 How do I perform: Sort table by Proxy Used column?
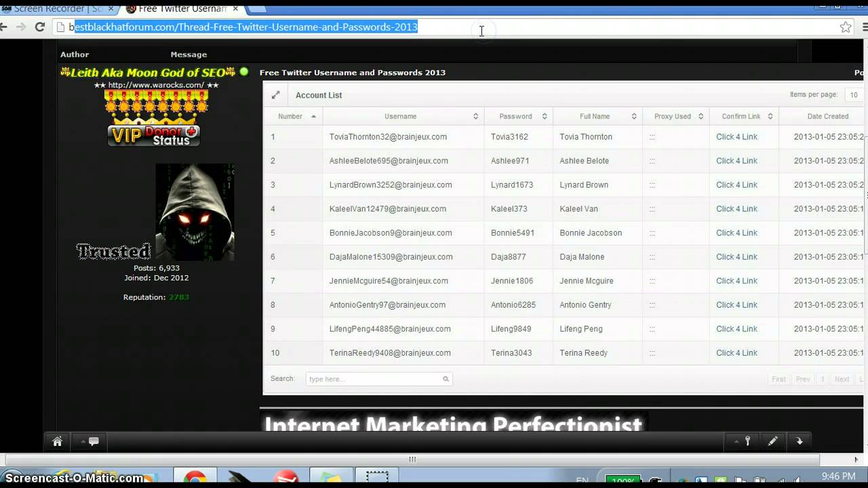coord(676,117)
